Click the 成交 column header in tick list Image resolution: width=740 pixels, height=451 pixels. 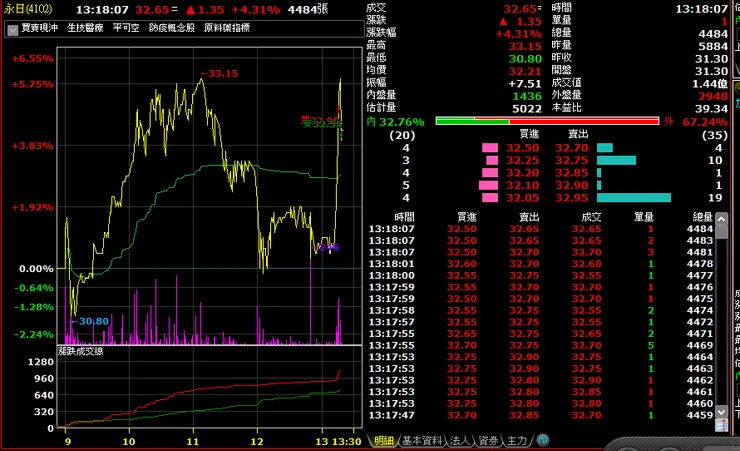point(591,217)
